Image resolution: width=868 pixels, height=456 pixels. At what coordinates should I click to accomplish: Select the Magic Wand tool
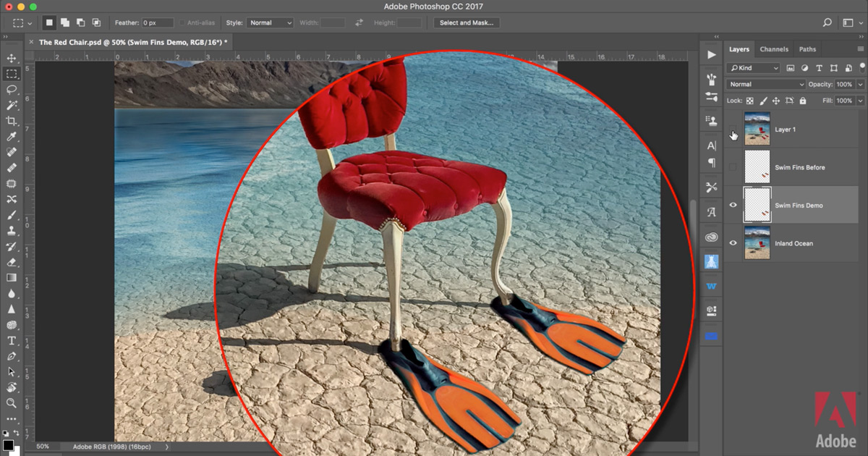pyautogui.click(x=12, y=106)
